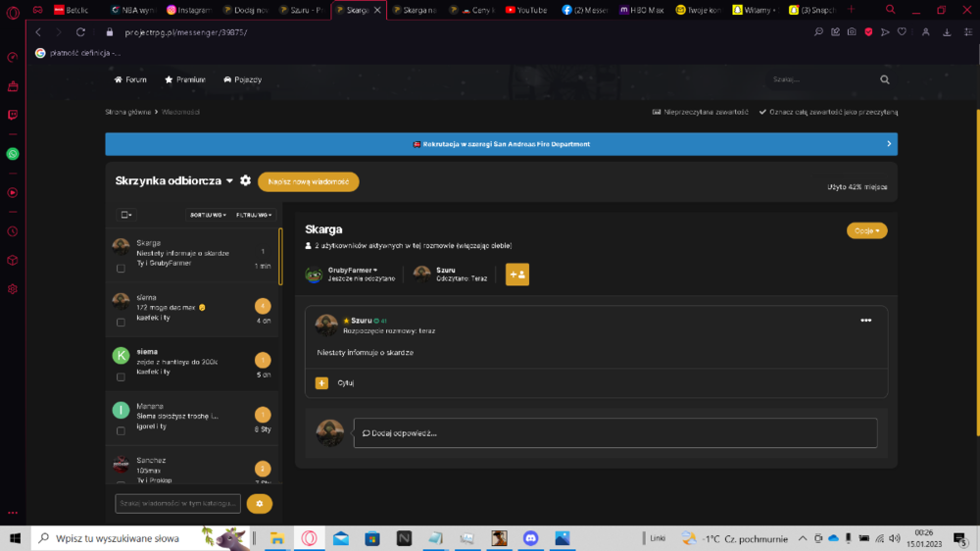Screen dimensions: 980x551
Task: Click the plus icon next to Cytuj
Action: coord(321,382)
